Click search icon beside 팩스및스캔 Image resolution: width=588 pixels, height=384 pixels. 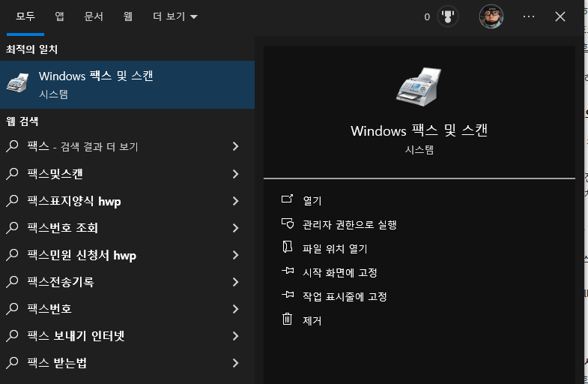(12, 174)
